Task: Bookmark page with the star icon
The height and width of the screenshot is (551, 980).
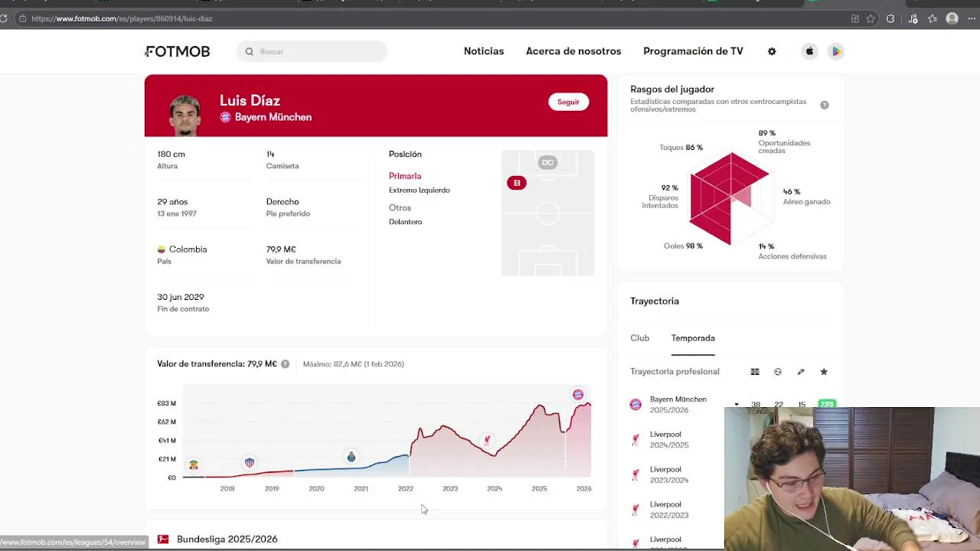Action: [871, 18]
